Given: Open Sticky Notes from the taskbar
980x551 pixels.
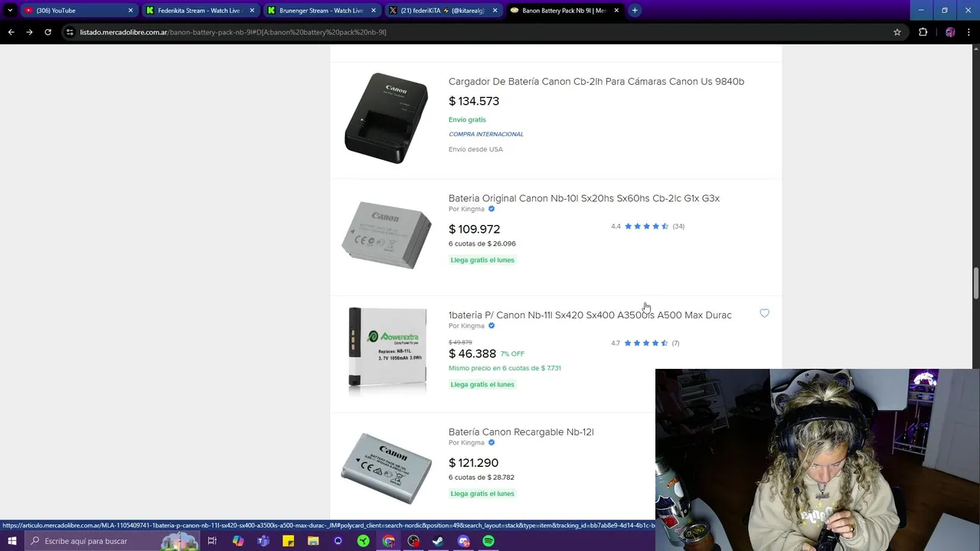Looking at the screenshot, I should click(289, 541).
